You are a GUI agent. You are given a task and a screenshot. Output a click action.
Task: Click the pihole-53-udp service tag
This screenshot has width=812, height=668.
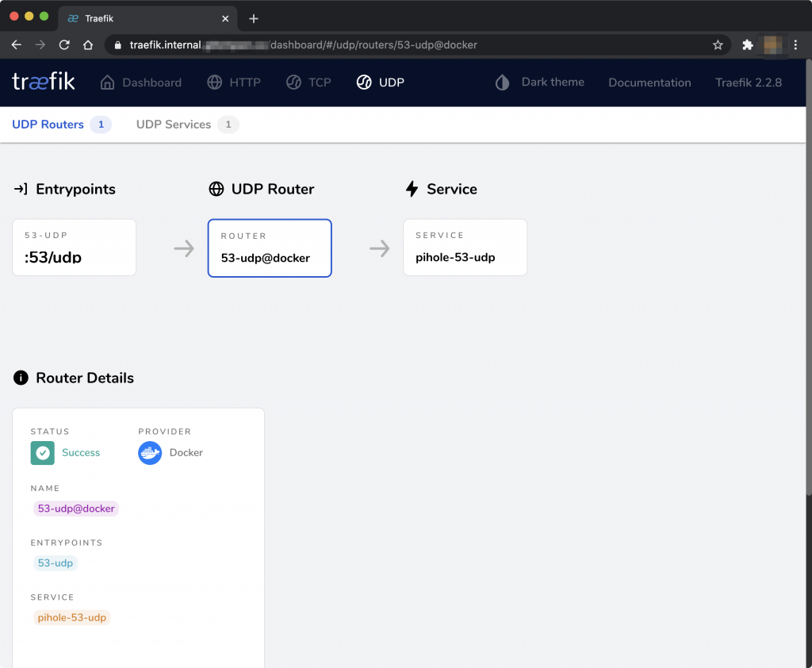pos(72,617)
